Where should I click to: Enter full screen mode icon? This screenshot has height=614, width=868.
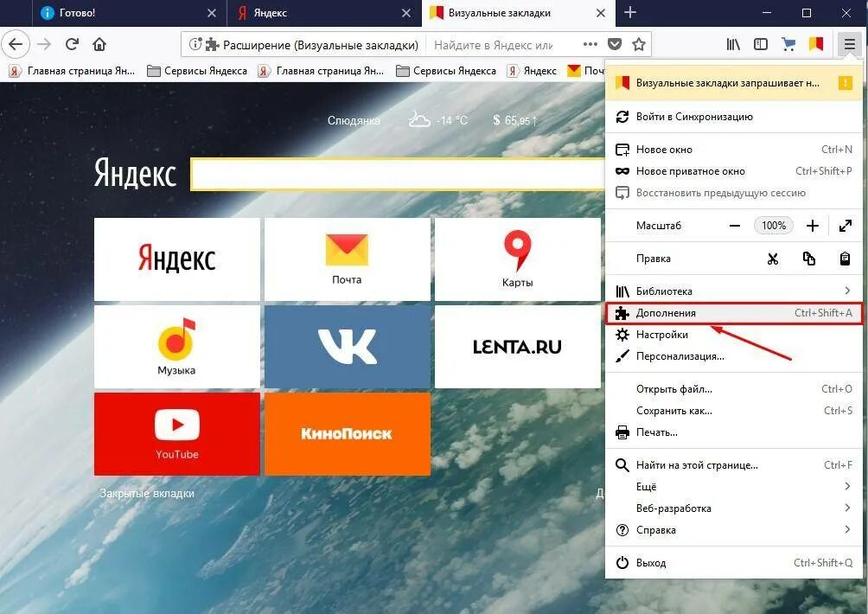point(846,226)
